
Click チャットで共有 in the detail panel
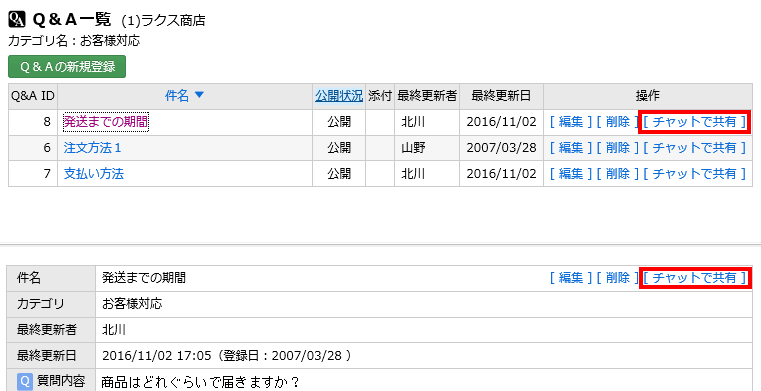click(695, 277)
